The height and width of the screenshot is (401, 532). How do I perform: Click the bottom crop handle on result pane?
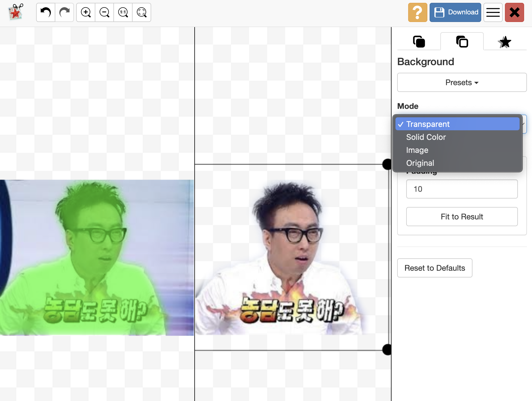coord(387,350)
